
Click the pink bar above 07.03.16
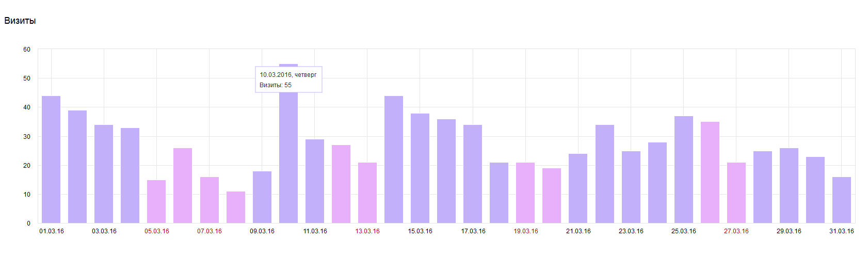[210, 200]
